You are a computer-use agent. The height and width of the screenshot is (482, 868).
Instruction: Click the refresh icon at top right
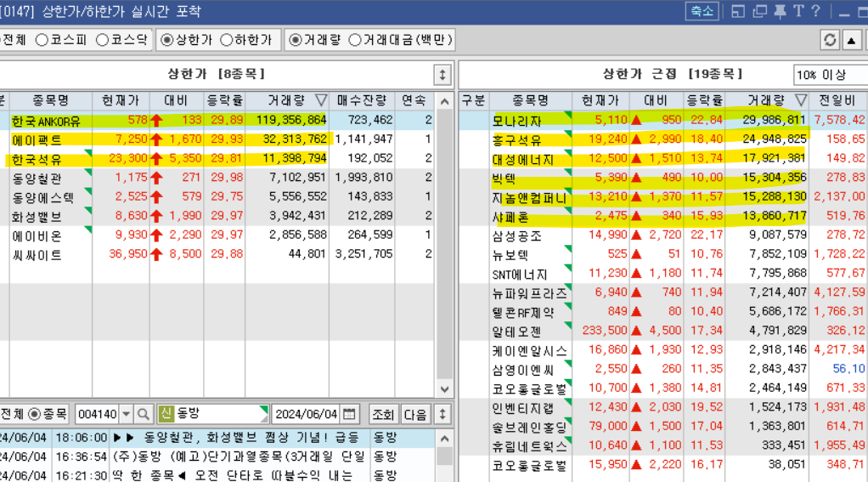(829, 40)
